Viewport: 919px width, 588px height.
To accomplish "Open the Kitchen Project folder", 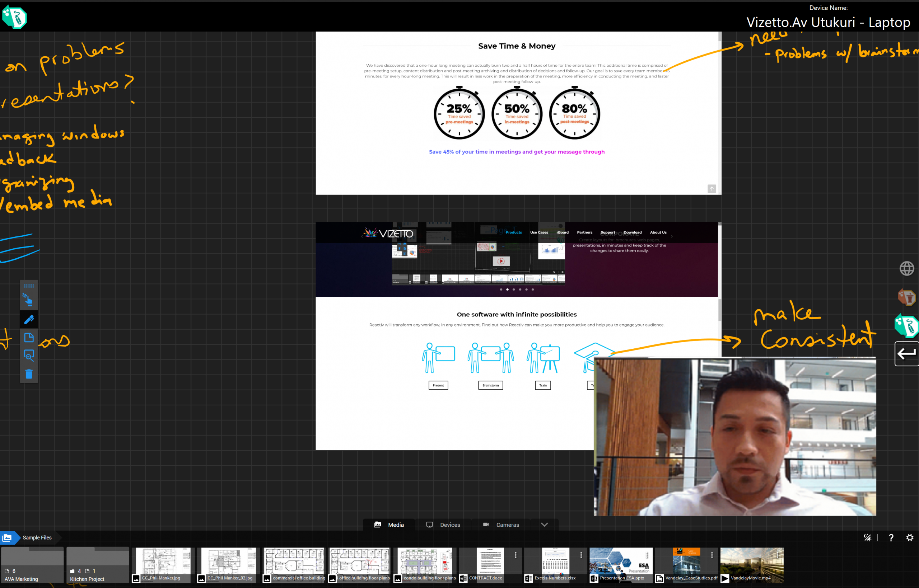I will [x=98, y=565].
